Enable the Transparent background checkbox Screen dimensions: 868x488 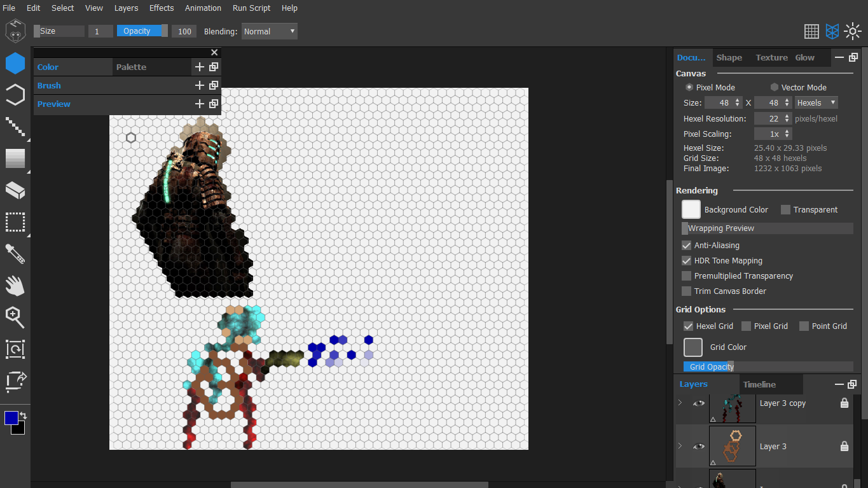(x=785, y=209)
